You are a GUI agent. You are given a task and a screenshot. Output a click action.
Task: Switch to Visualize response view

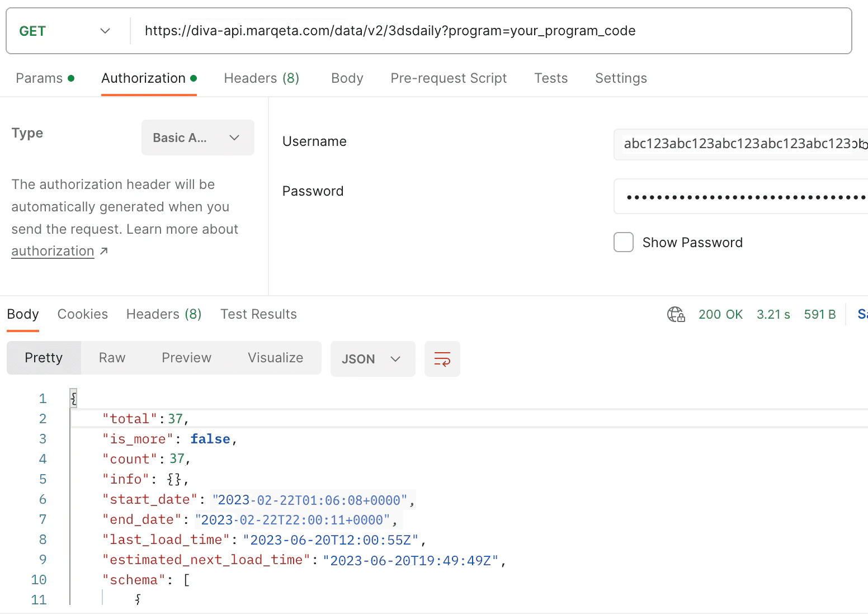(275, 358)
